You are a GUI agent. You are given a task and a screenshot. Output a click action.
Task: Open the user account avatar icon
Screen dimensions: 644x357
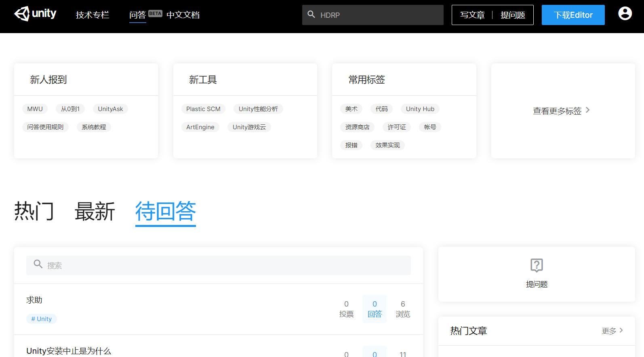pos(625,13)
